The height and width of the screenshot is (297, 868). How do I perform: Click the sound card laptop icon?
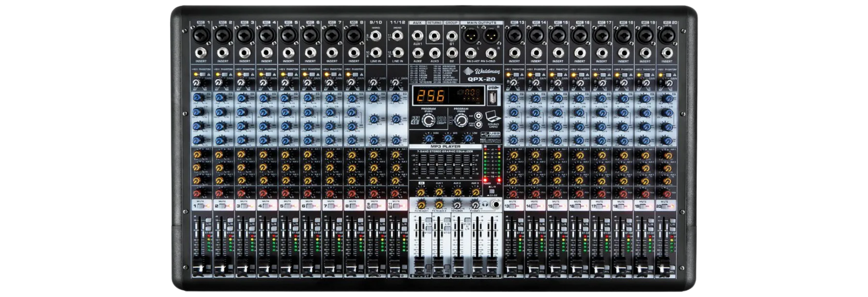[x=493, y=116]
